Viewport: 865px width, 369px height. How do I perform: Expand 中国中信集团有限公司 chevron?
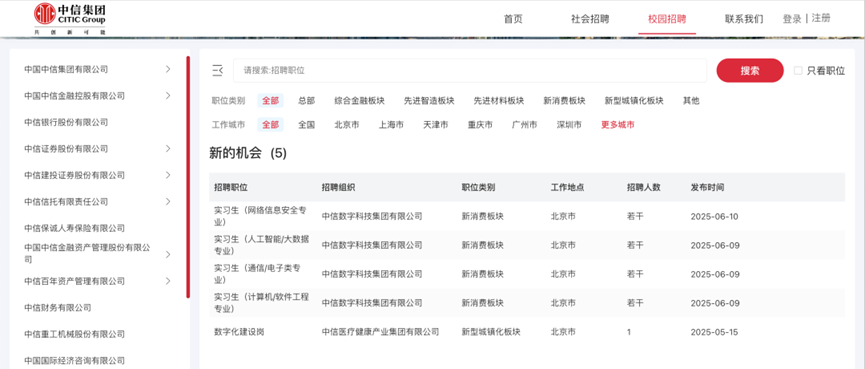(168, 69)
